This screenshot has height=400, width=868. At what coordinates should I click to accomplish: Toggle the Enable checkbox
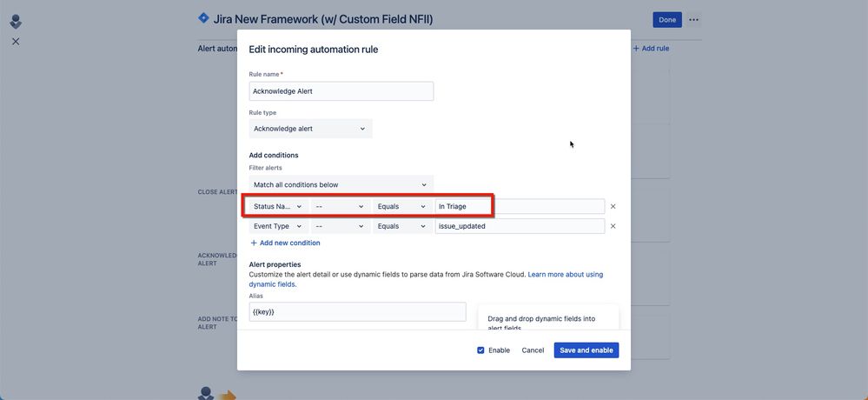pyautogui.click(x=480, y=350)
